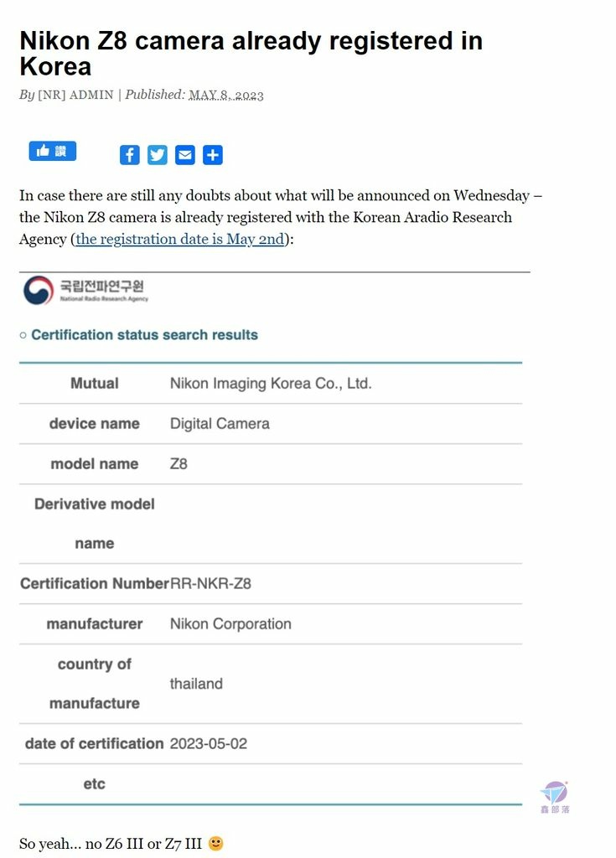Viewport: 616px width, 858px height.
Task: Select the certification number RR-NKR-Z8
Action: tap(211, 584)
